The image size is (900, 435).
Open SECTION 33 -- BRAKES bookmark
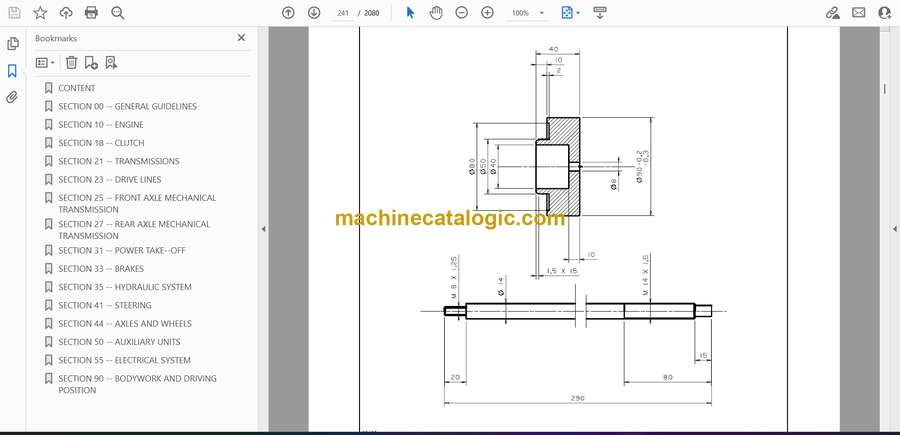(101, 269)
